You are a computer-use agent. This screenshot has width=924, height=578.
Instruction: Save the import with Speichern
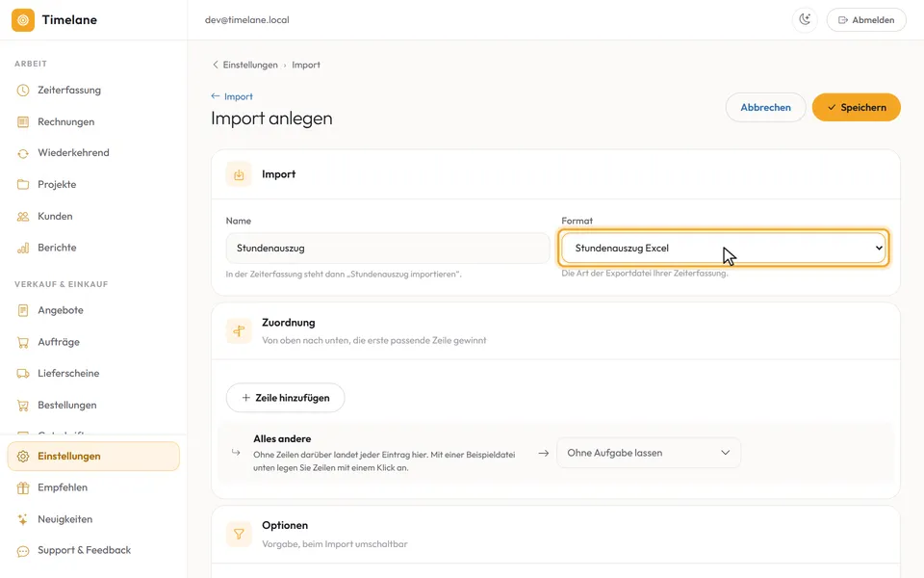857,107
